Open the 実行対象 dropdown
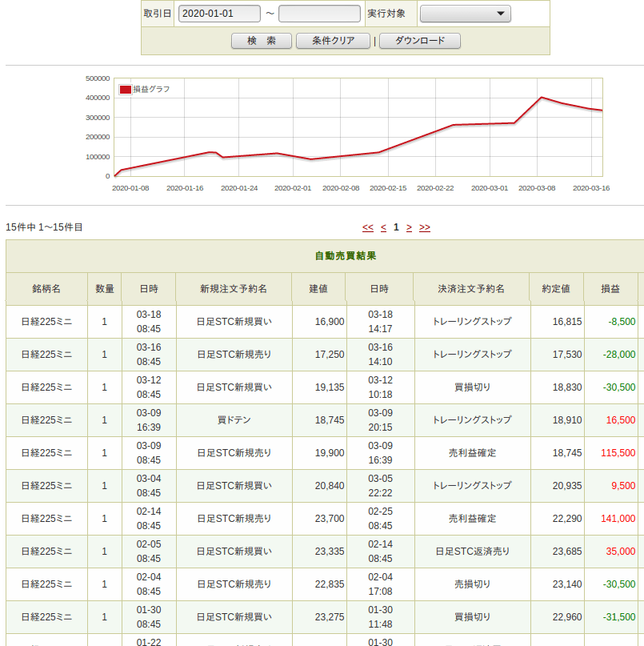The width and height of the screenshot is (644, 646). tap(465, 14)
